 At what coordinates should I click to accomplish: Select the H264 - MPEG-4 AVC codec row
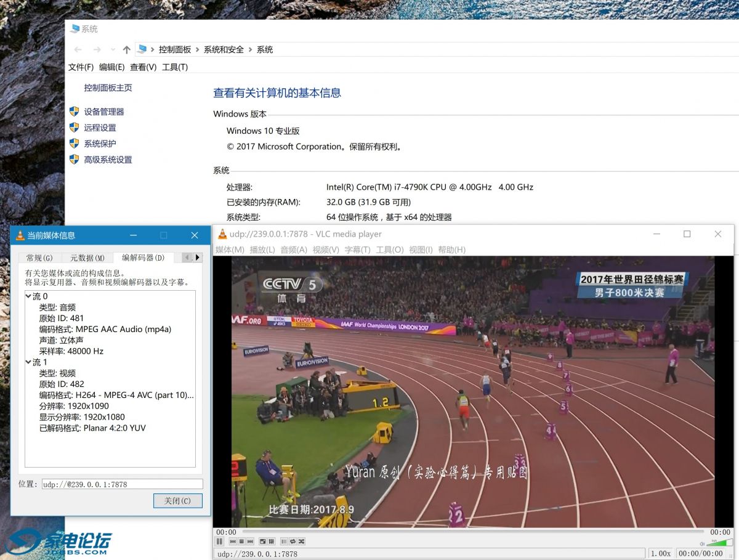[116, 396]
